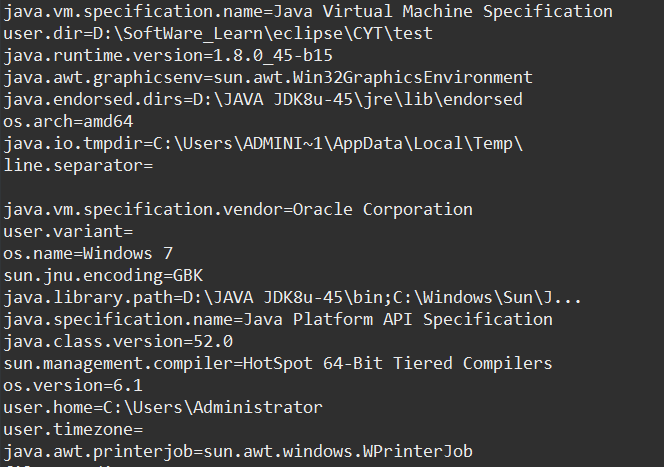Screen dimensions: 664x467
Task: Click the user.variant= line
Action: 68,232
